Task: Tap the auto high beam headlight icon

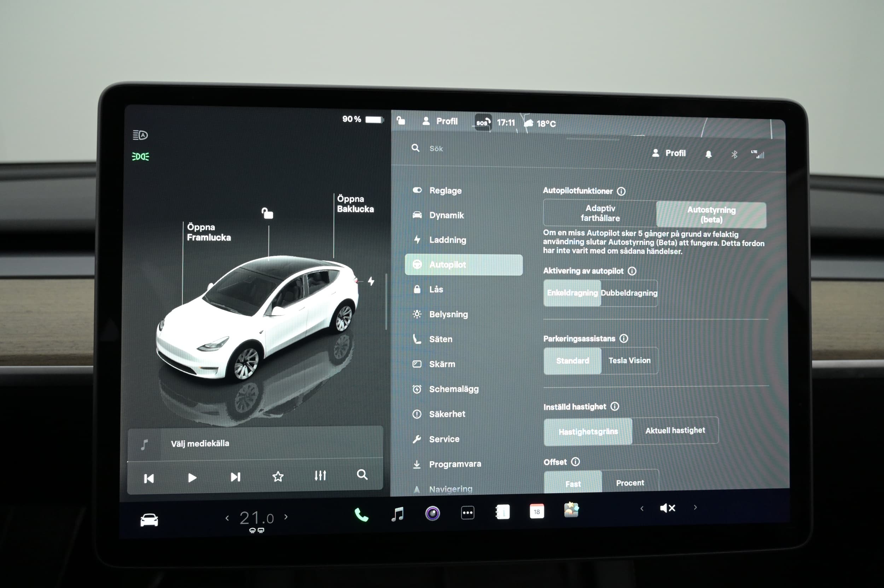Action: point(140,135)
